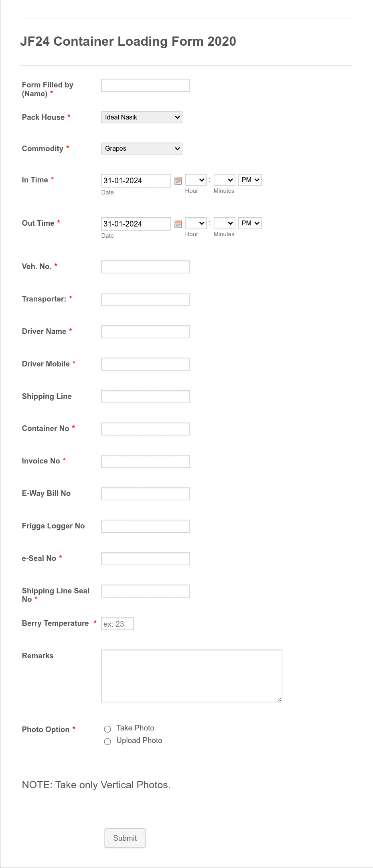This screenshot has height=868, width=373.
Task: Click the Veh. No. text field
Action: coord(146,267)
